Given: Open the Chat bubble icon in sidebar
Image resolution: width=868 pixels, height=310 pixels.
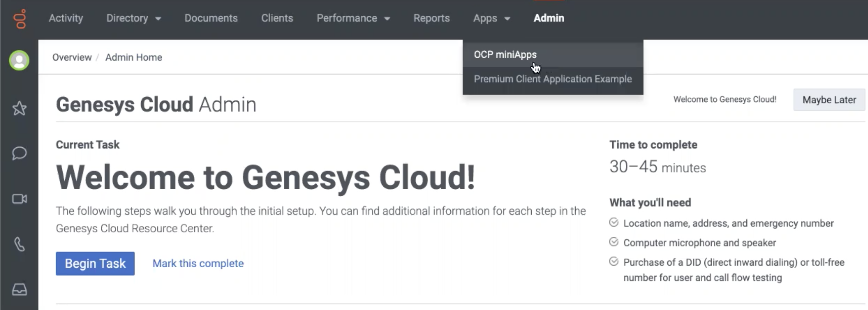Looking at the screenshot, I should point(19,153).
